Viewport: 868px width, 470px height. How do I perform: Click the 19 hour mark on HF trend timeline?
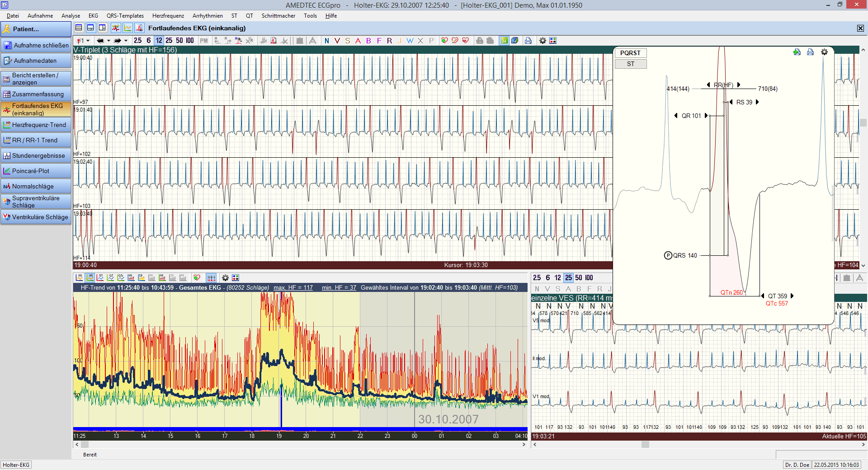279,436
